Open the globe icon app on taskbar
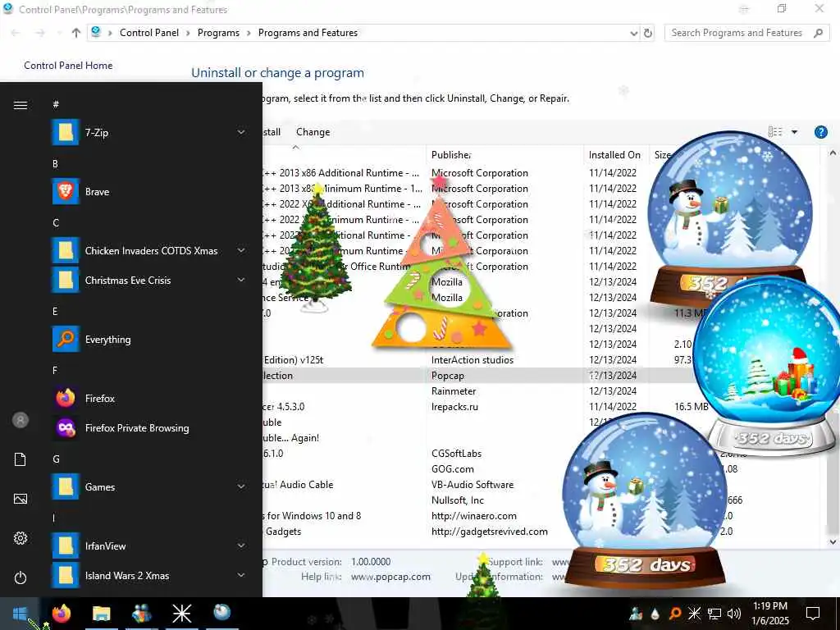 click(221, 612)
